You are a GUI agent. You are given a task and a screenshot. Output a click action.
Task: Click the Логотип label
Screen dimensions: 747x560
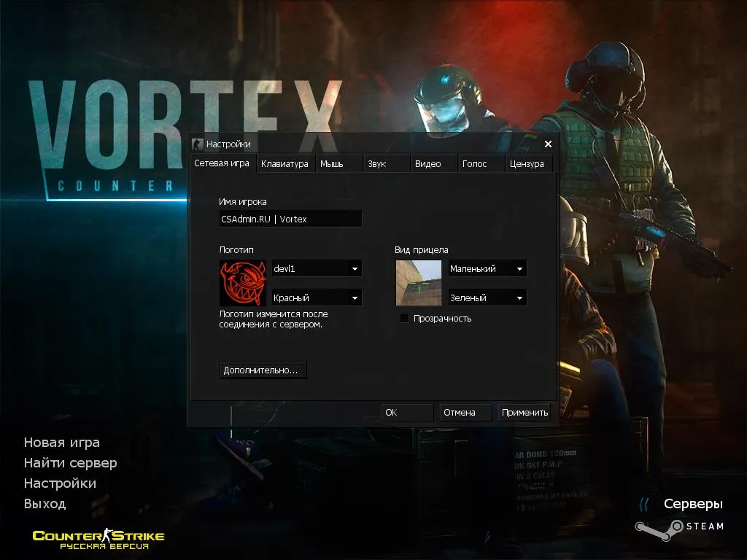point(236,250)
